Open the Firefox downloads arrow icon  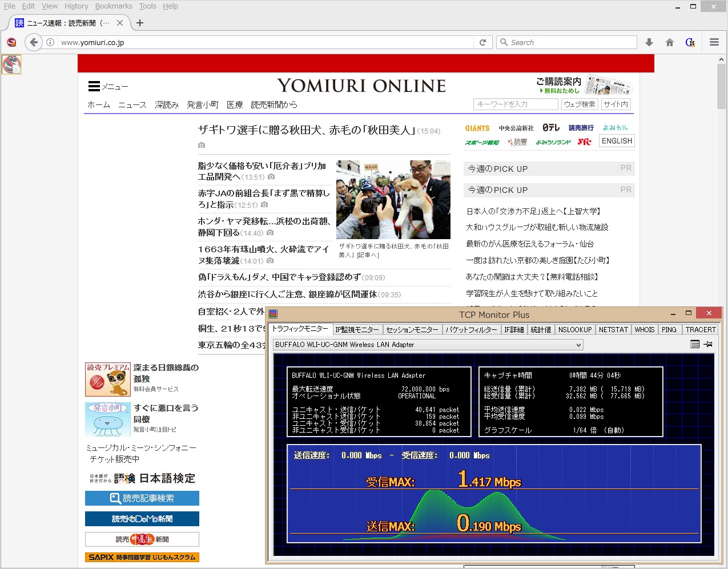tap(649, 42)
